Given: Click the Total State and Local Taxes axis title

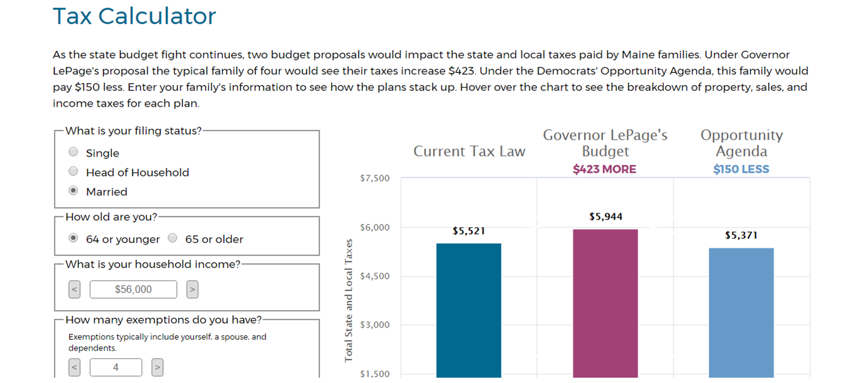Looking at the screenshot, I should click(349, 301).
